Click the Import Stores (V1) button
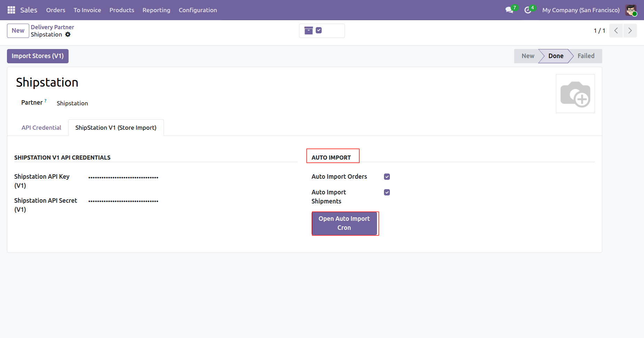 (38, 56)
